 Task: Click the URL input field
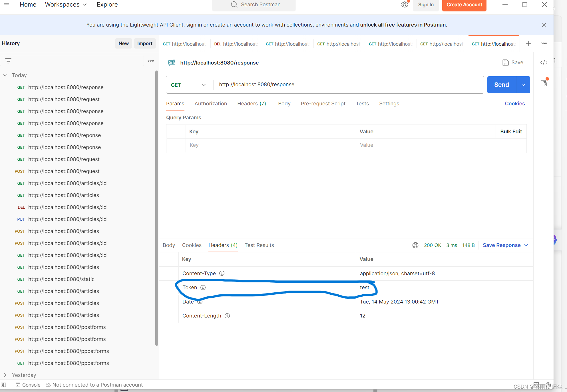pyautogui.click(x=349, y=85)
